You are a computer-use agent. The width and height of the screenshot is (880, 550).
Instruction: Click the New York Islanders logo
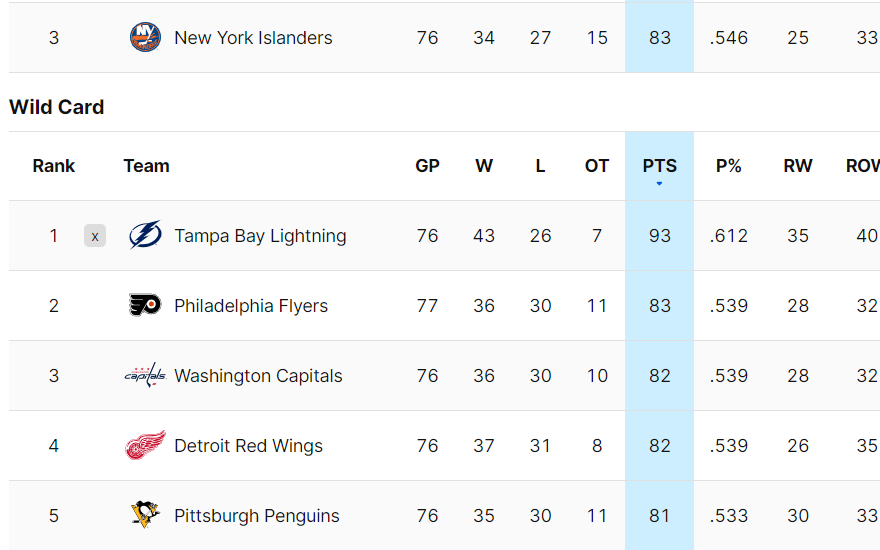click(x=145, y=38)
